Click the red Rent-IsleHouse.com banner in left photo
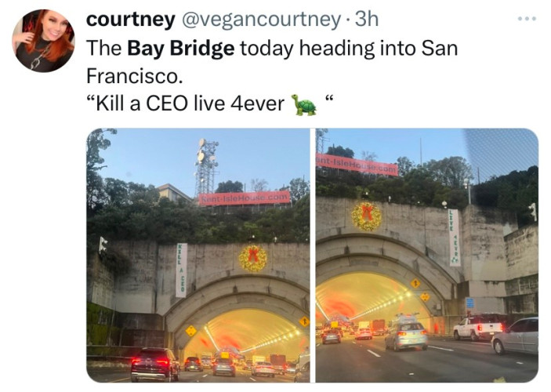 point(245,198)
